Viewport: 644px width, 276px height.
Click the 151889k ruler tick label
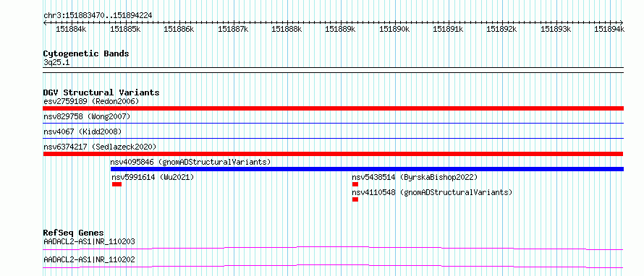point(341,29)
